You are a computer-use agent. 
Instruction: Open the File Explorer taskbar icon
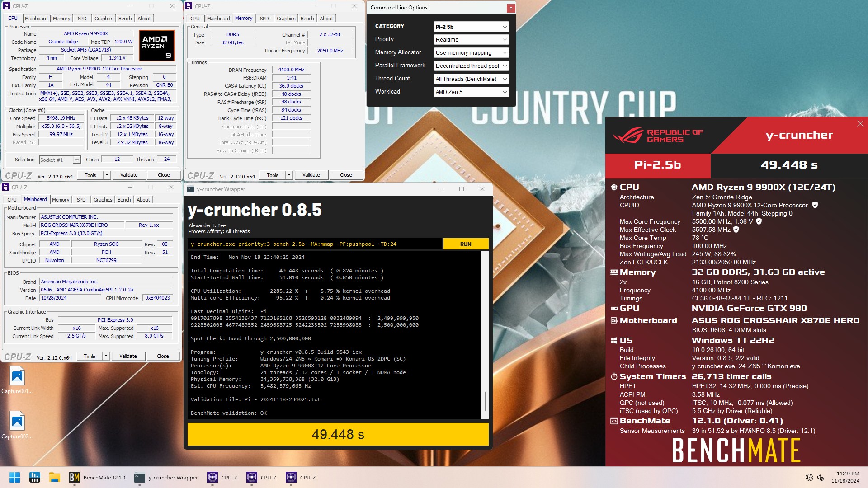click(55, 477)
